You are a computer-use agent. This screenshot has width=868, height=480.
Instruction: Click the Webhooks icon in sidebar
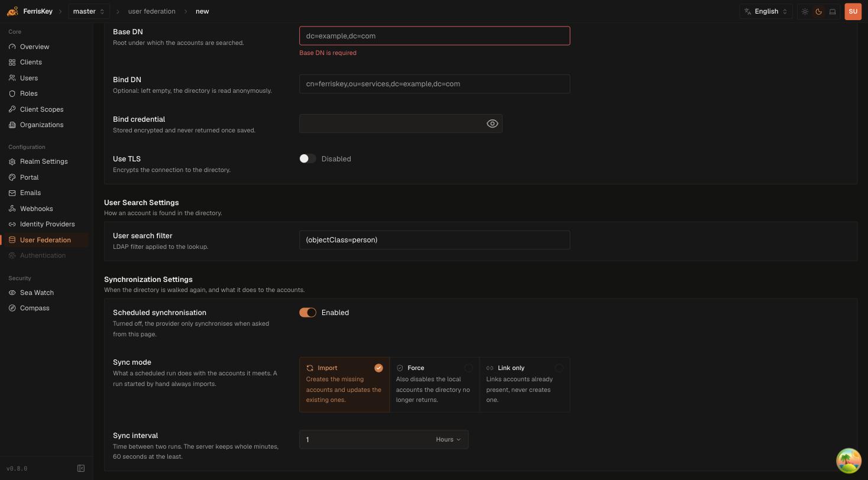click(x=12, y=209)
